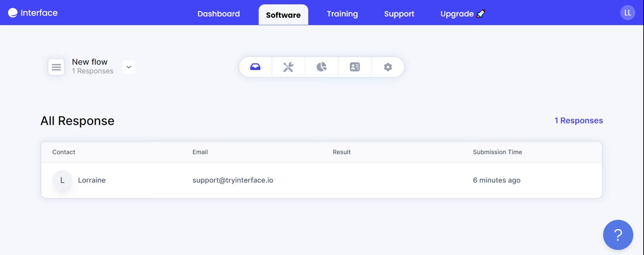Image resolution: width=644 pixels, height=255 pixels.
Task: Click the Submission Time column header
Action: [497, 152]
